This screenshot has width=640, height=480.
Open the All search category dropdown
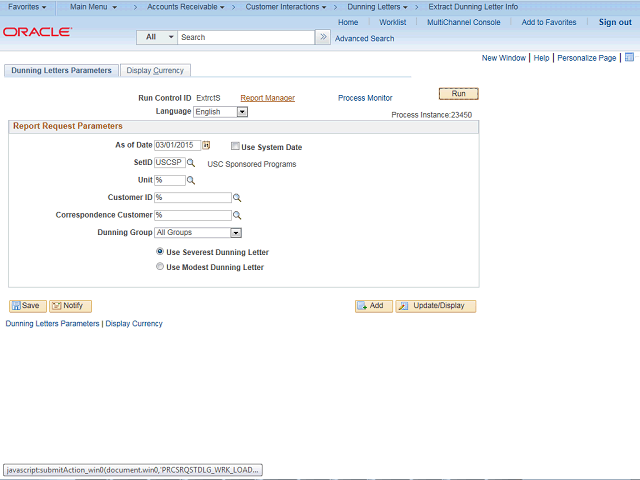[157, 37]
